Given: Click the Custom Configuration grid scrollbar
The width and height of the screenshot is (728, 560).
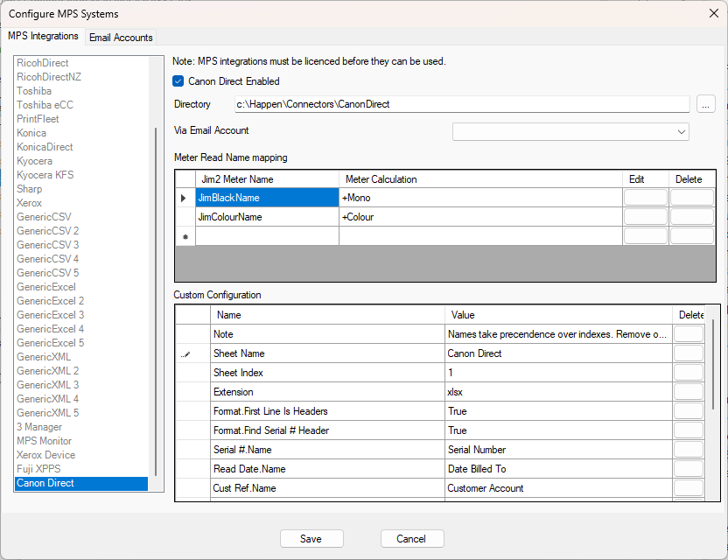Looking at the screenshot, I should 712,364.
